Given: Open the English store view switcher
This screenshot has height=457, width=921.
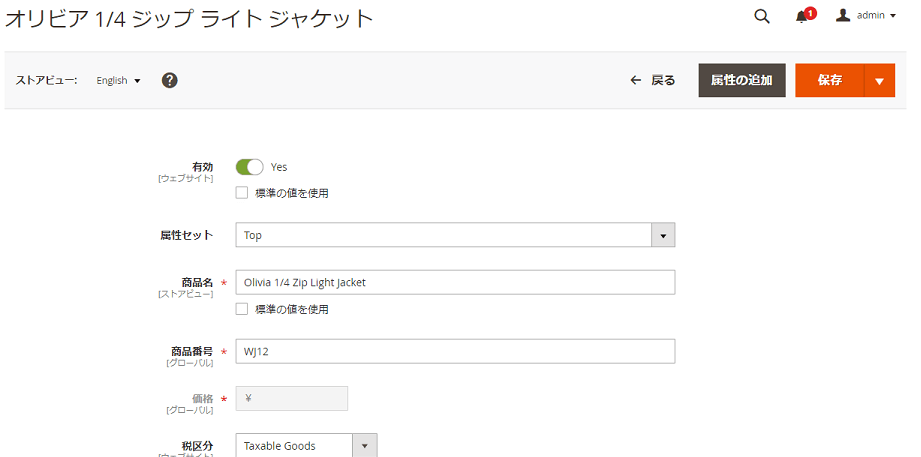Looking at the screenshot, I should tap(118, 80).
